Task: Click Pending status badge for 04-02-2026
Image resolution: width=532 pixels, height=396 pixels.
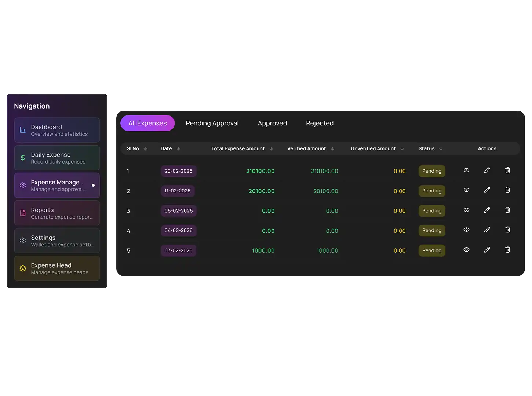Action: 432,231
